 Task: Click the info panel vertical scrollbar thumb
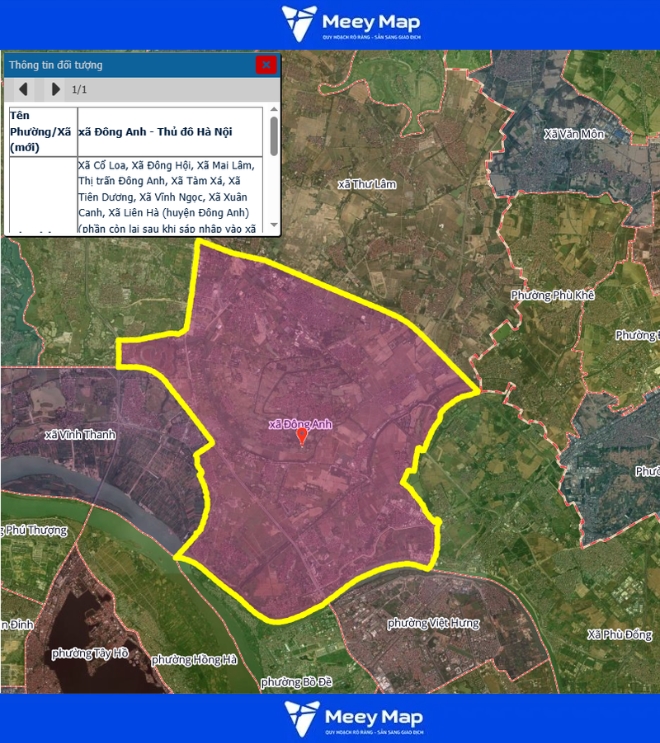pyautogui.click(x=274, y=135)
